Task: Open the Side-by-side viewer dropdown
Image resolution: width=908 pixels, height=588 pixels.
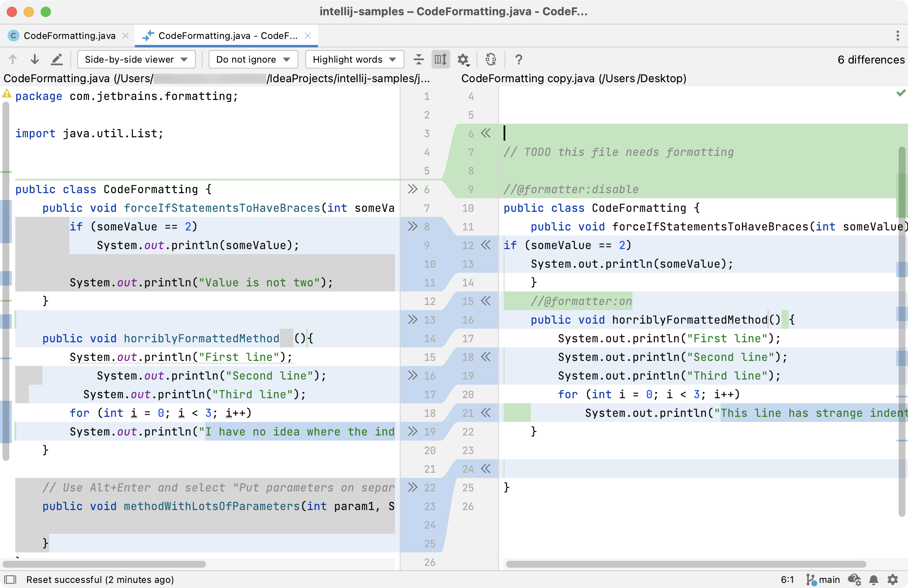Action: pos(132,60)
